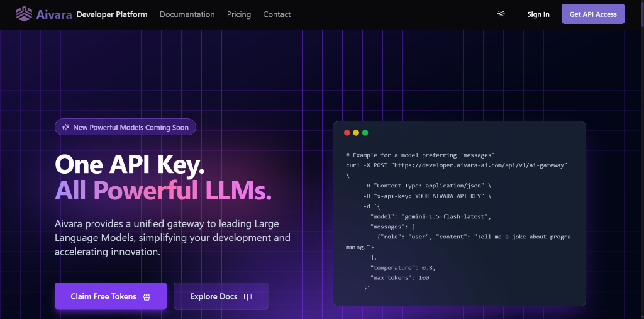Click the "x-api-key: YOUR_AIVARA_API_KEY" line
The height and width of the screenshot is (319, 644).
[x=427, y=196]
